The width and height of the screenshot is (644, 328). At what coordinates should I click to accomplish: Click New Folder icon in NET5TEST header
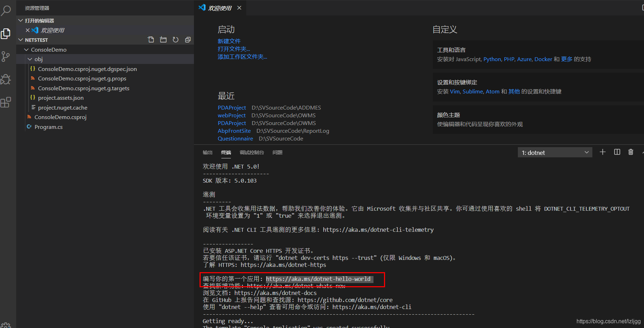click(x=163, y=40)
